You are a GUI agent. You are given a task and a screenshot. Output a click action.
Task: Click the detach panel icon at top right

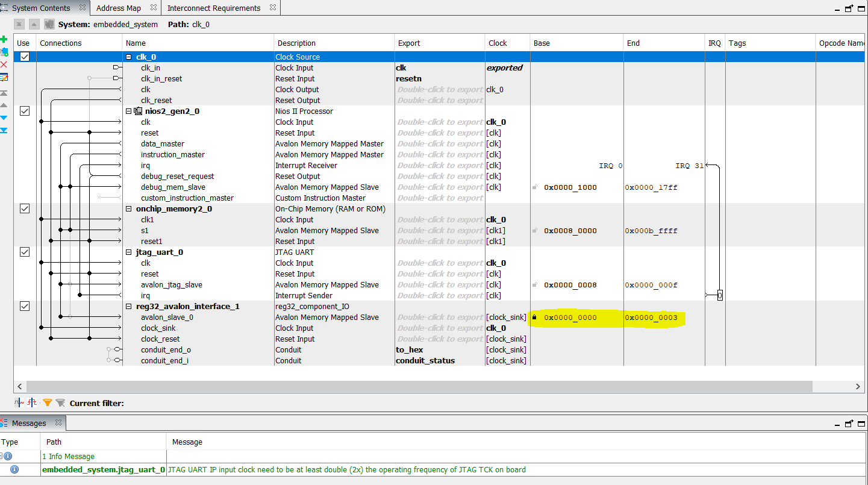tap(849, 8)
